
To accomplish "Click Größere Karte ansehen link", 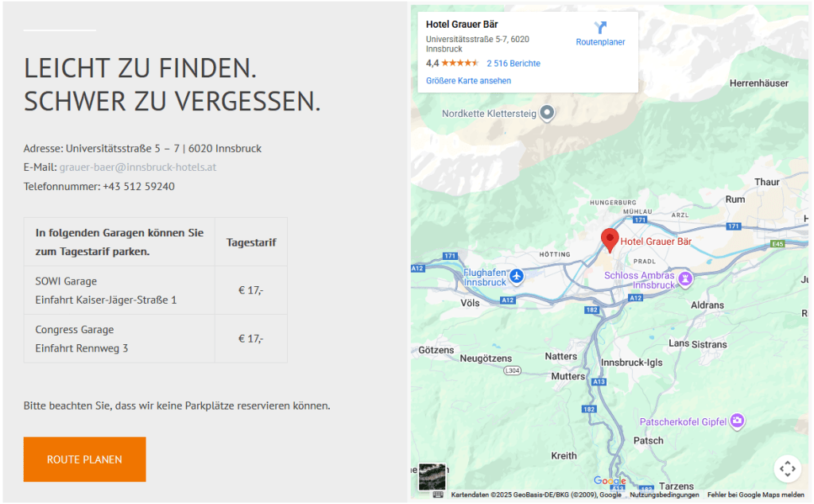I will 468,81.
